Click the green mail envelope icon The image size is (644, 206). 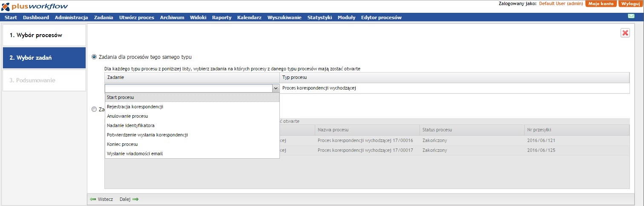[631, 16]
